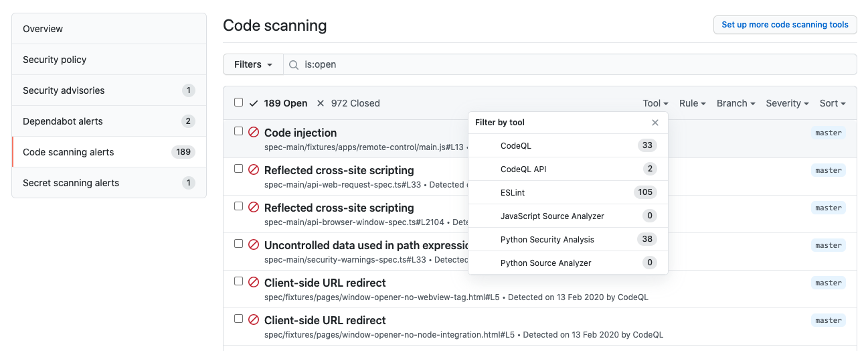The width and height of the screenshot is (868, 351).
Task: Check the api-web-request-spec cross-site scripting checkbox
Action: tap(239, 169)
